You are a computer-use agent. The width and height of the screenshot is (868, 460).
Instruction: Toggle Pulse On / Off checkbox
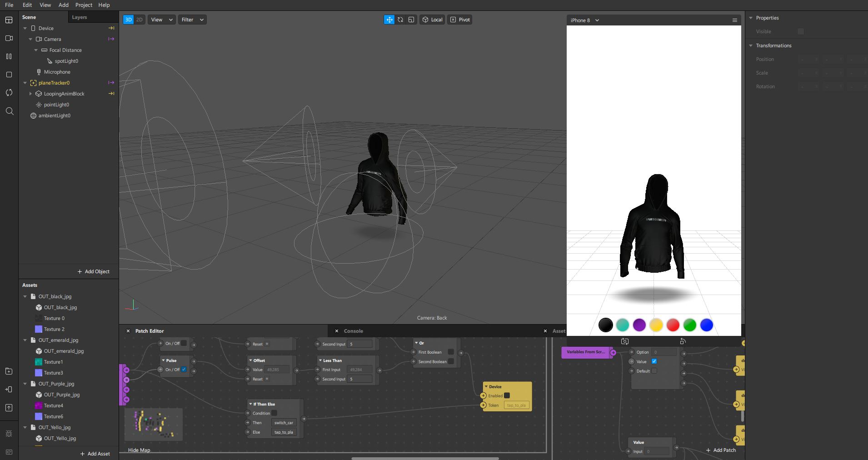(184, 370)
